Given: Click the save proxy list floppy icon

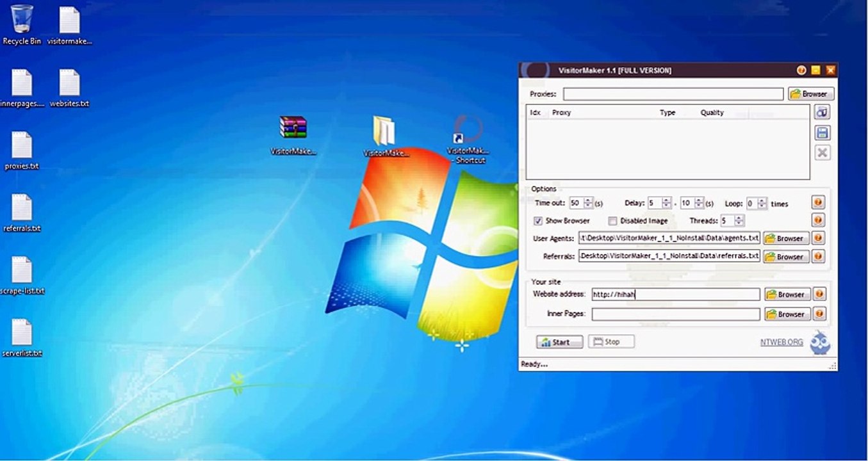Looking at the screenshot, I should click(823, 133).
